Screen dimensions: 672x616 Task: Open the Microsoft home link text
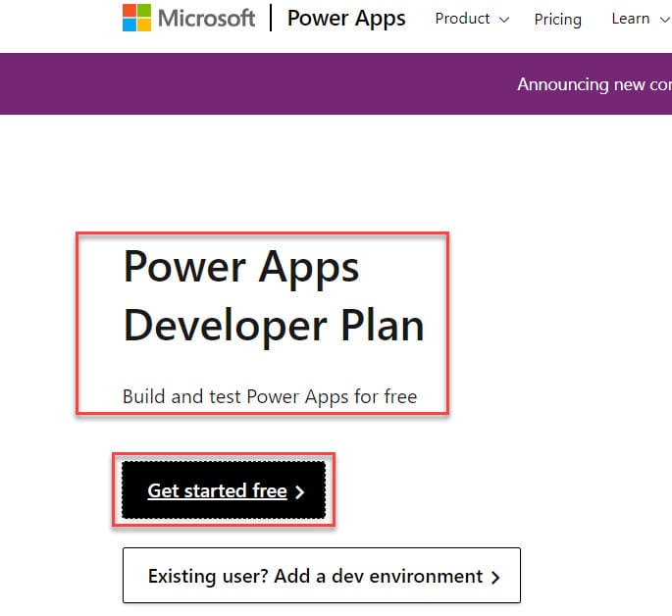click(x=207, y=18)
